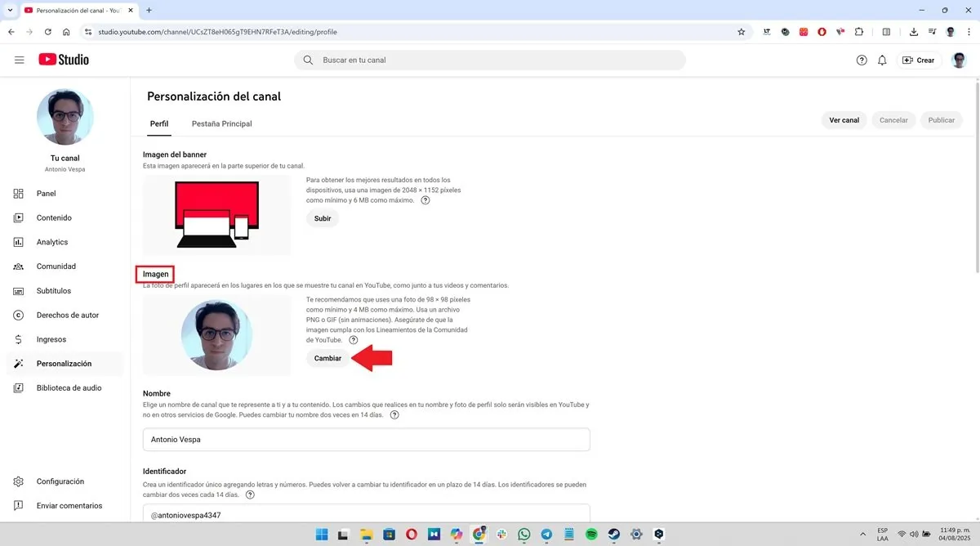The image size is (980, 546).
Task: Open the notifications bell
Action: pos(882,60)
